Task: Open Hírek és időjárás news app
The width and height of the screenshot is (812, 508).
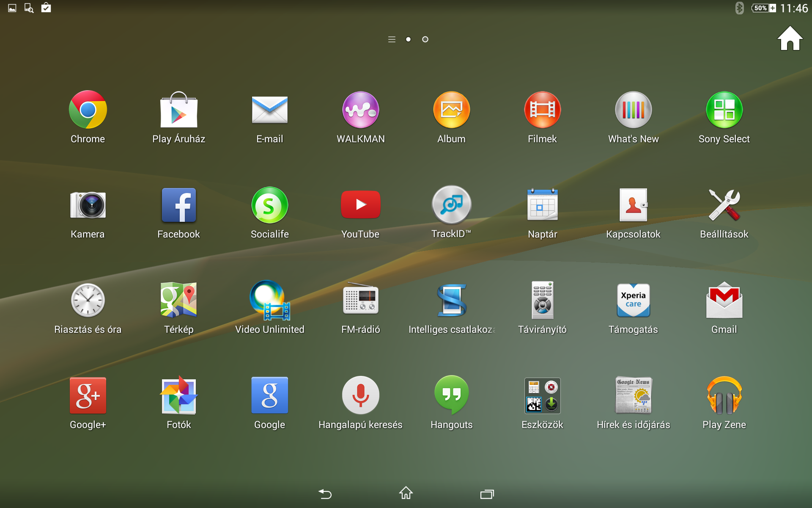Action: (x=634, y=395)
